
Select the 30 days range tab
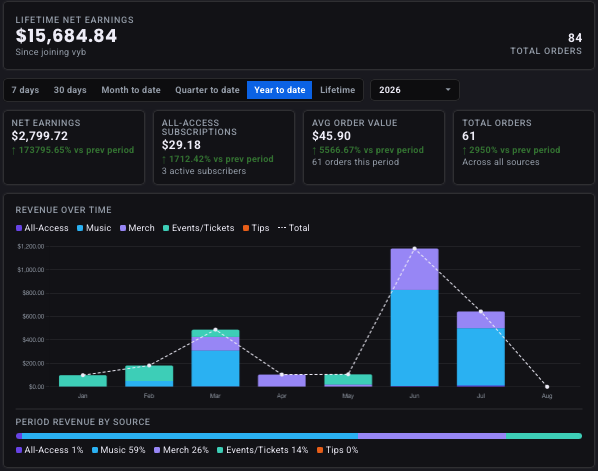click(70, 90)
